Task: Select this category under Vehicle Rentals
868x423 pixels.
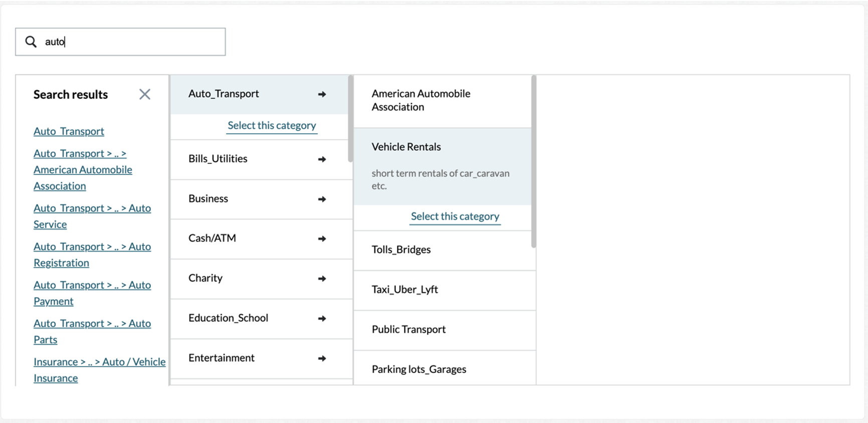Action: (x=455, y=217)
